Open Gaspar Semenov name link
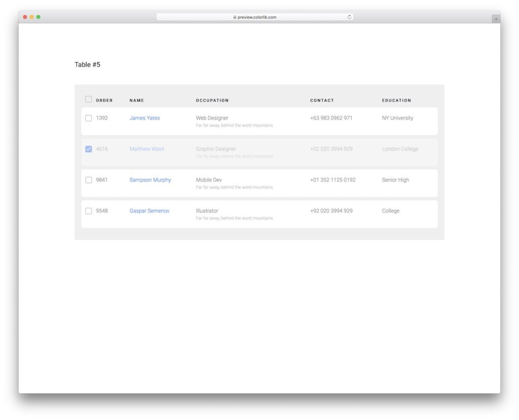This screenshot has width=519, height=420. pos(150,211)
